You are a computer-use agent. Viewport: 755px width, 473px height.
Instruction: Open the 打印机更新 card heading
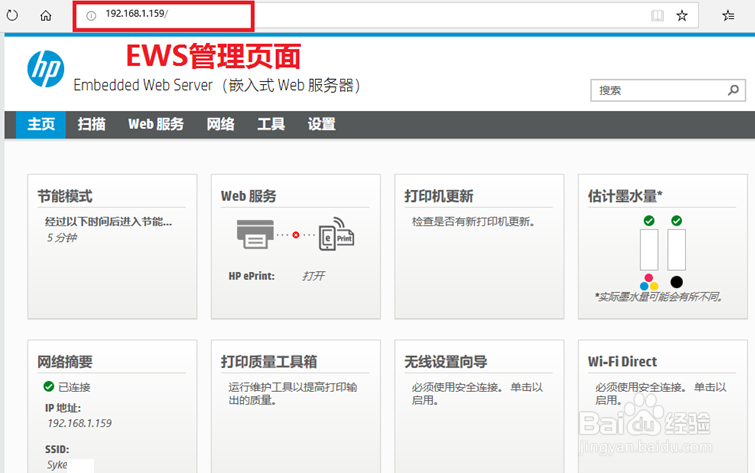coord(439,196)
